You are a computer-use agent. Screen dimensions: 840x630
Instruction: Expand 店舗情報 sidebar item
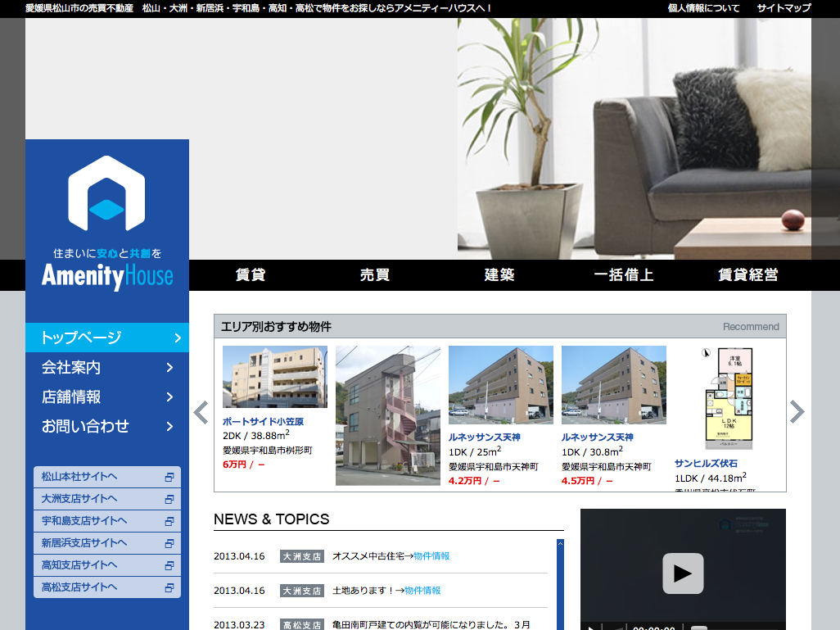[x=106, y=397]
